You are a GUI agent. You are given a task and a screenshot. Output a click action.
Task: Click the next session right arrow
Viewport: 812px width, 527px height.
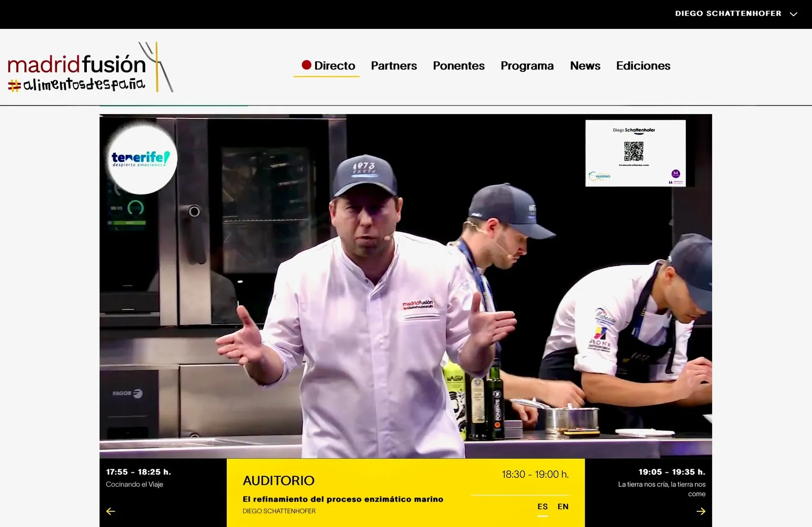(701, 511)
